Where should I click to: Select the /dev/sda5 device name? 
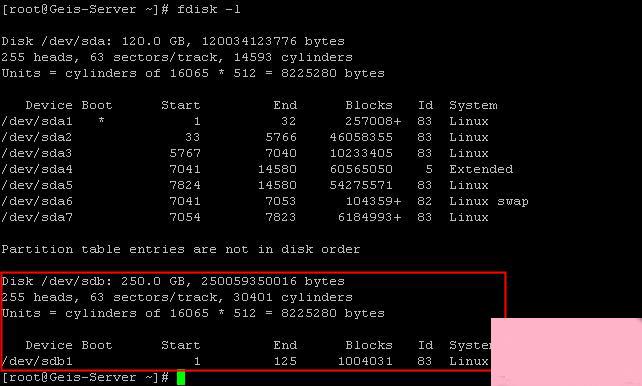pos(37,185)
